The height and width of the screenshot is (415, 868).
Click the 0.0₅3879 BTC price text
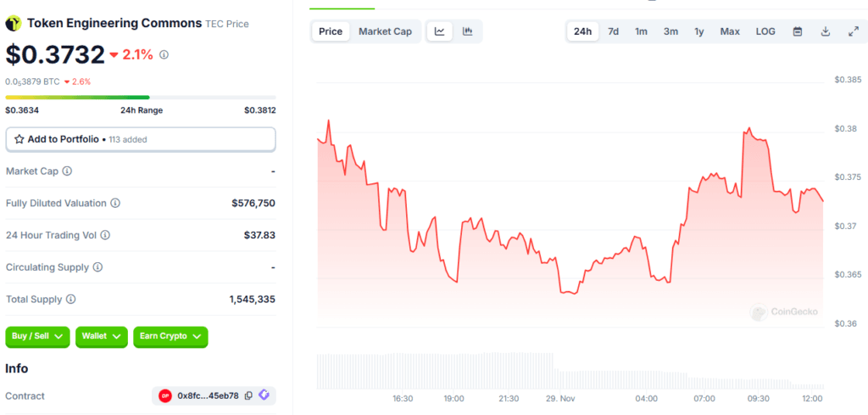tap(33, 81)
